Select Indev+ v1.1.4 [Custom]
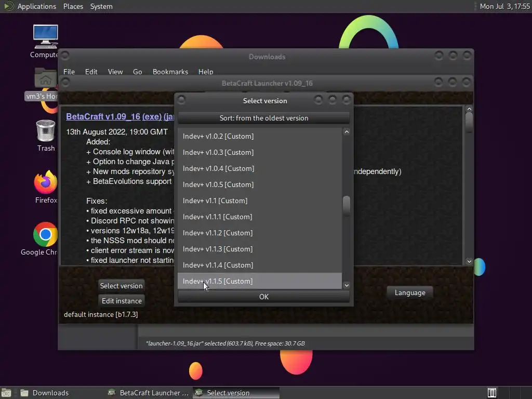 point(260,265)
